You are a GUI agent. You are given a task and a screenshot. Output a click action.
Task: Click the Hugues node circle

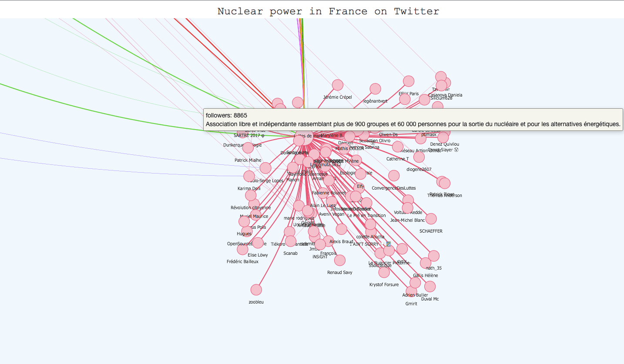coord(244,222)
